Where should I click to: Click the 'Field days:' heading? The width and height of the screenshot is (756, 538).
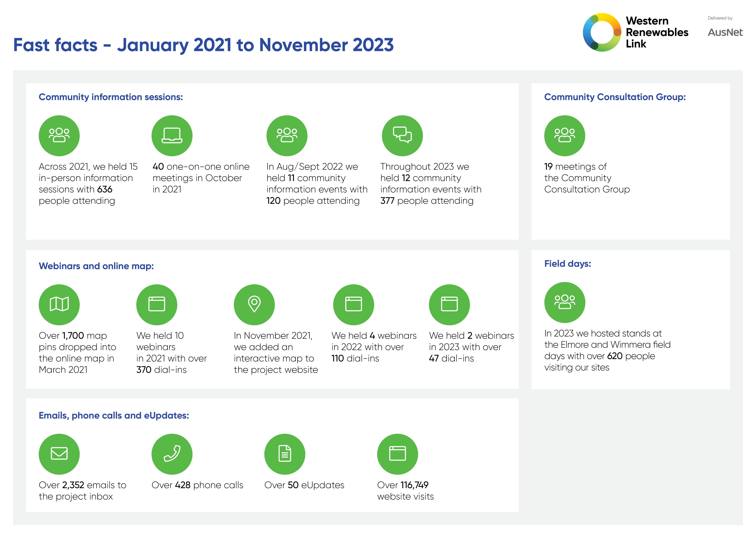point(568,264)
